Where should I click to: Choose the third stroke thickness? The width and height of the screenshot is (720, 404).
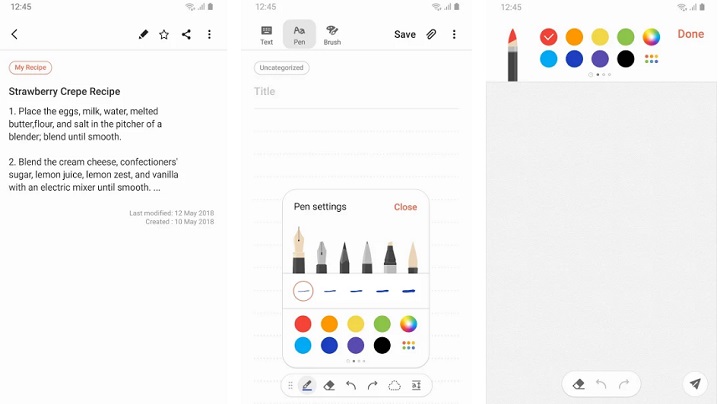[x=356, y=291]
